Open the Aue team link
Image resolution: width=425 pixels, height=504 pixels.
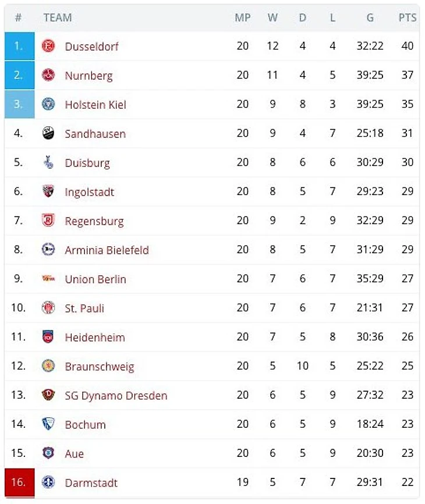click(75, 454)
